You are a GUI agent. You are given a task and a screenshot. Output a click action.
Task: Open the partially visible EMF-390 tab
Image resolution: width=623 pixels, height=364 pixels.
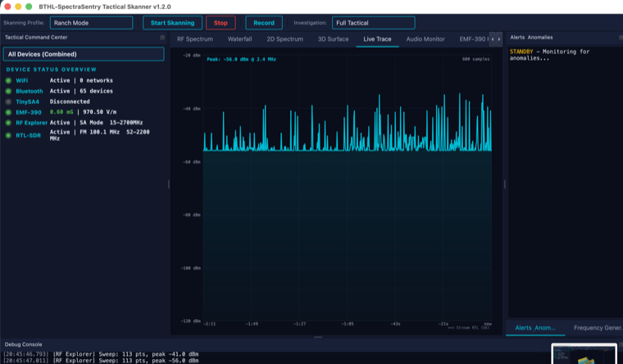[473, 39]
